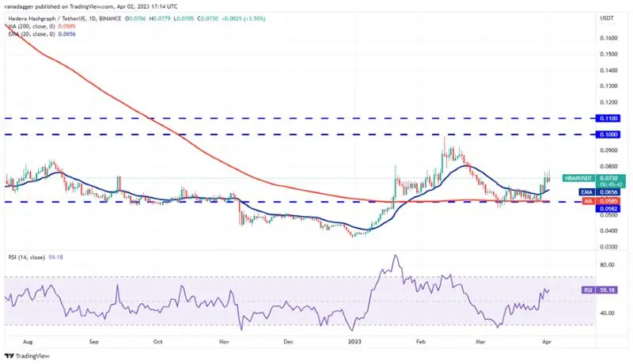Click the Nov label on the time axis

coord(224,342)
